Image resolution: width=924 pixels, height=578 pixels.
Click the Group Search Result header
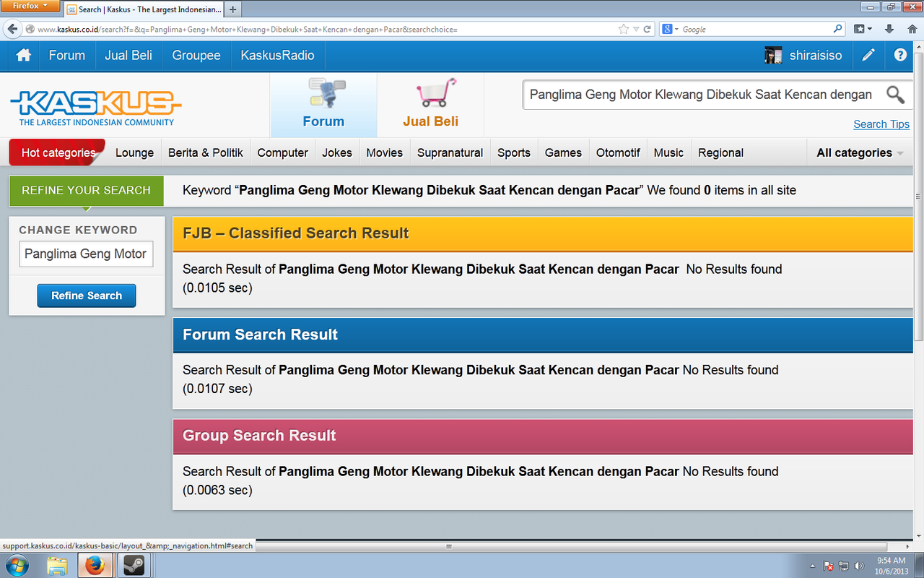coord(543,436)
